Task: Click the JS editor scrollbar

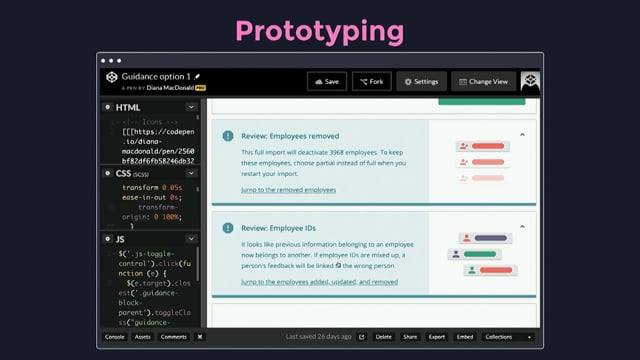Action: (x=198, y=263)
